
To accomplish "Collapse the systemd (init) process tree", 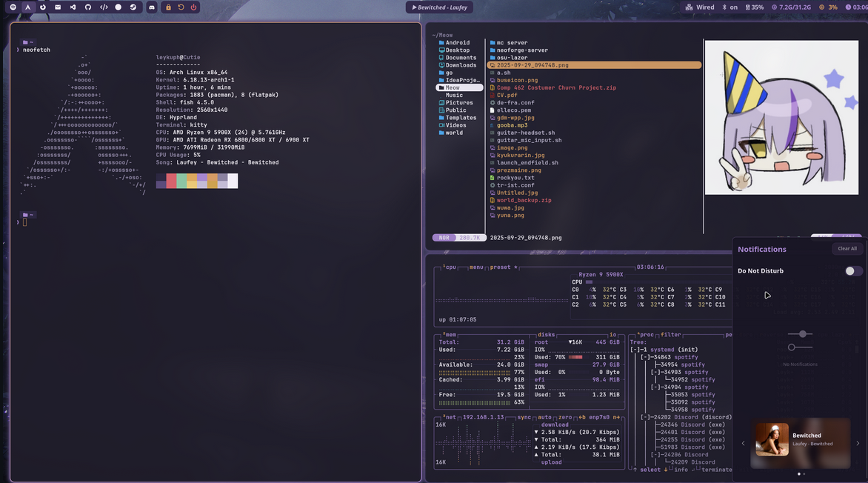I will pos(636,350).
